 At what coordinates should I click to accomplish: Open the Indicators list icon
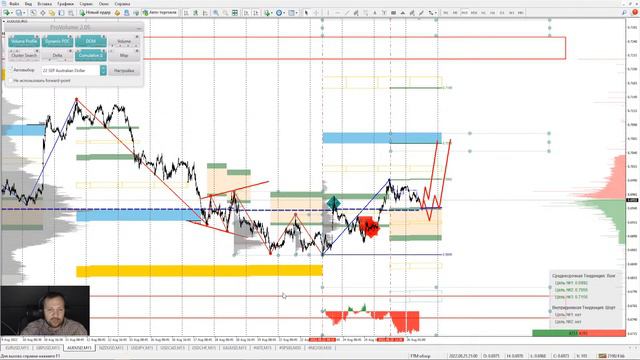[x=267, y=13]
